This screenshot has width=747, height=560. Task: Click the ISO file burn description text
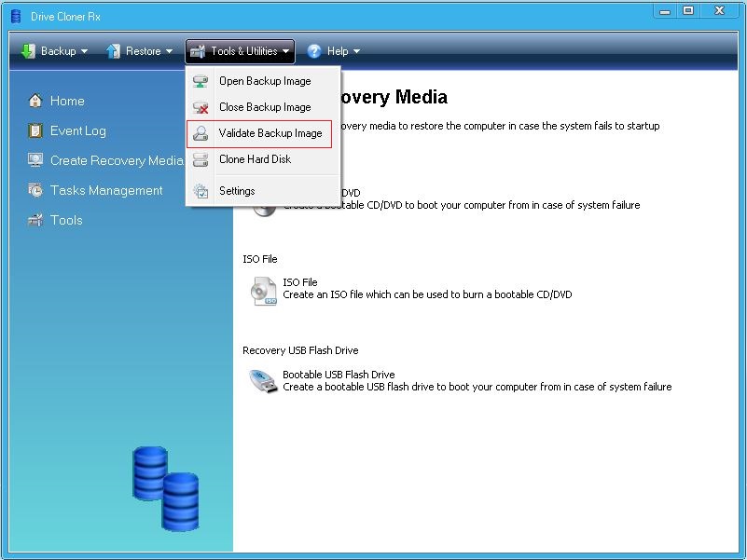pyautogui.click(x=427, y=294)
